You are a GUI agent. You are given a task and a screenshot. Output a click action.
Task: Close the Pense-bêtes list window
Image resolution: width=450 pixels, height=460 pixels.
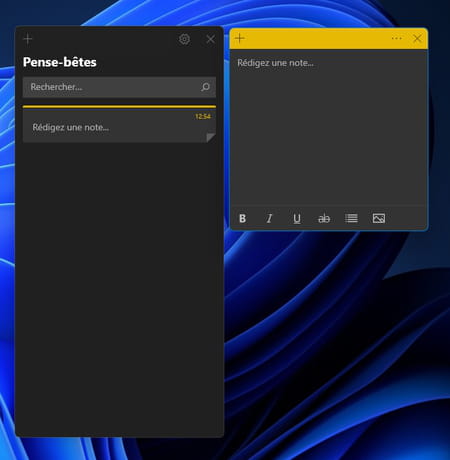210,39
